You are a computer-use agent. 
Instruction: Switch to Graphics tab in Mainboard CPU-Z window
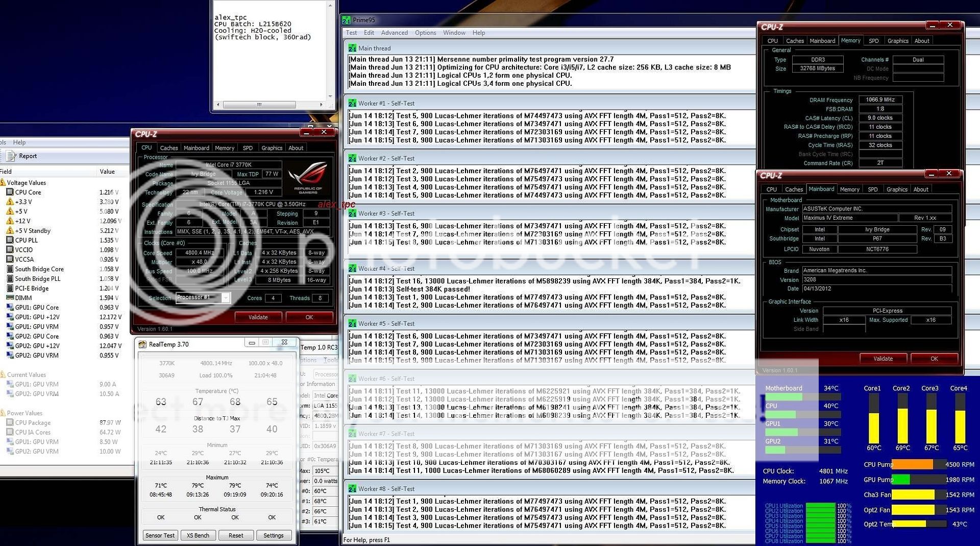click(897, 189)
